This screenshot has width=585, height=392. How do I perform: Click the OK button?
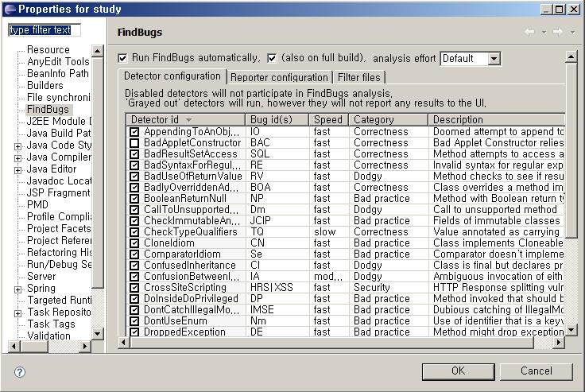[459, 371]
